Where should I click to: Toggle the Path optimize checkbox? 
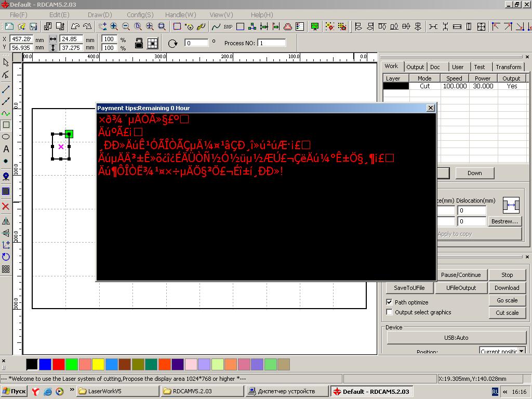[x=389, y=302]
